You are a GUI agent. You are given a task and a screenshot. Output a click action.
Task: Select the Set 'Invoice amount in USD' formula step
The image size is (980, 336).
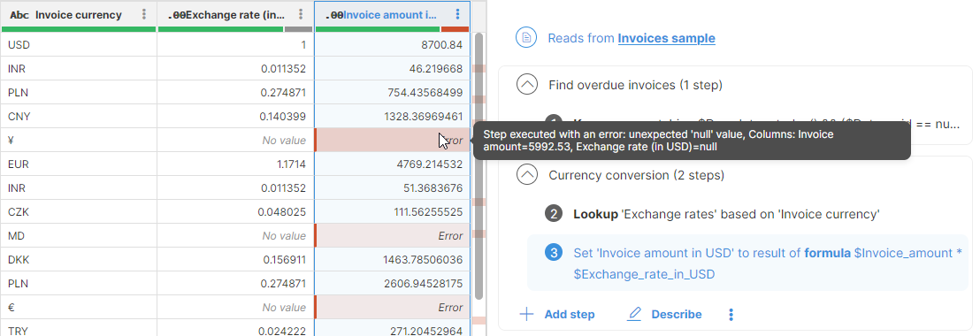[x=747, y=263]
